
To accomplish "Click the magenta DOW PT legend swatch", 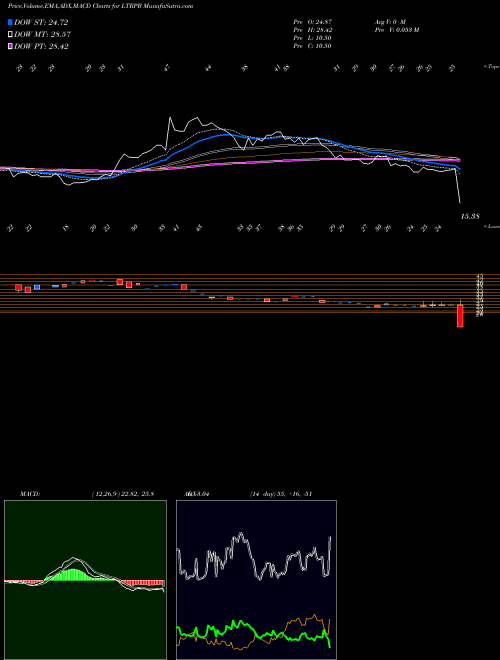I will tap(11, 46).
